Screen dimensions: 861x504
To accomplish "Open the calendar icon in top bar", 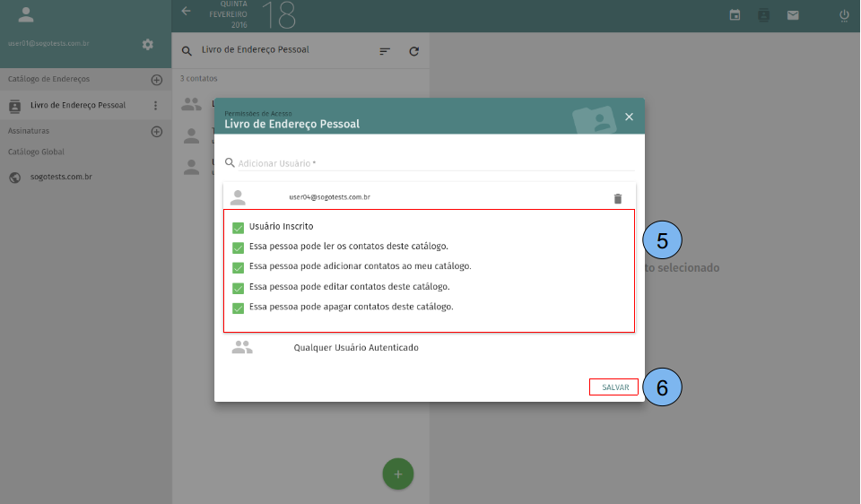I will (735, 15).
